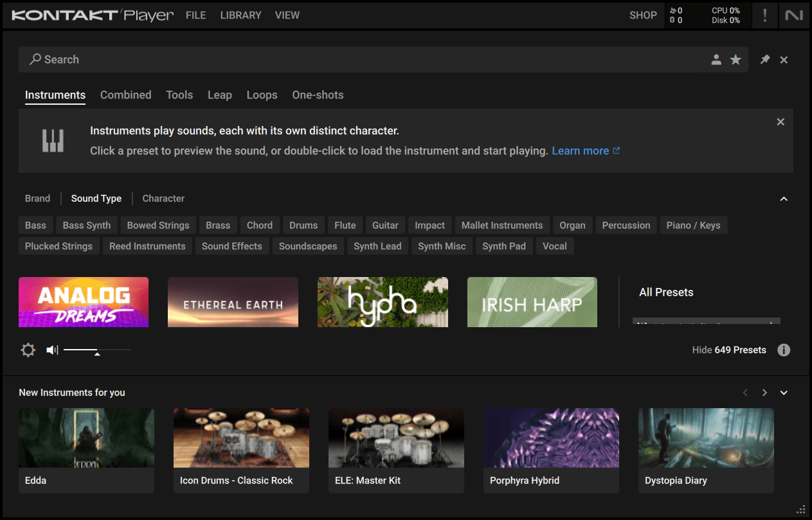Image resolution: width=812 pixels, height=520 pixels.
Task: Click the user content filter icon
Action: click(716, 60)
